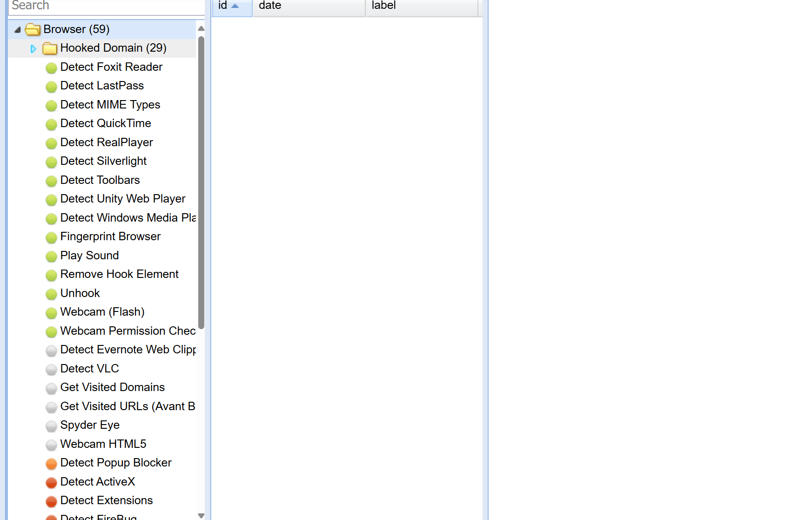The height and width of the screenshot is (520, 812).
Task: Select the Detect VLC module
Action: 89,369
